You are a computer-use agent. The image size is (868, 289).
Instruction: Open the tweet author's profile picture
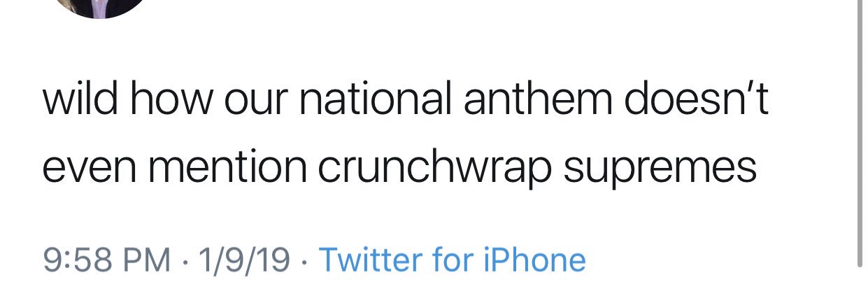click(x=102, y=7)
